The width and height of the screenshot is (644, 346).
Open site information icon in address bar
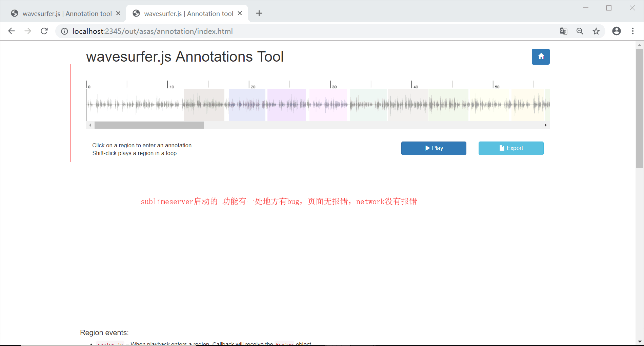point(64,31)
